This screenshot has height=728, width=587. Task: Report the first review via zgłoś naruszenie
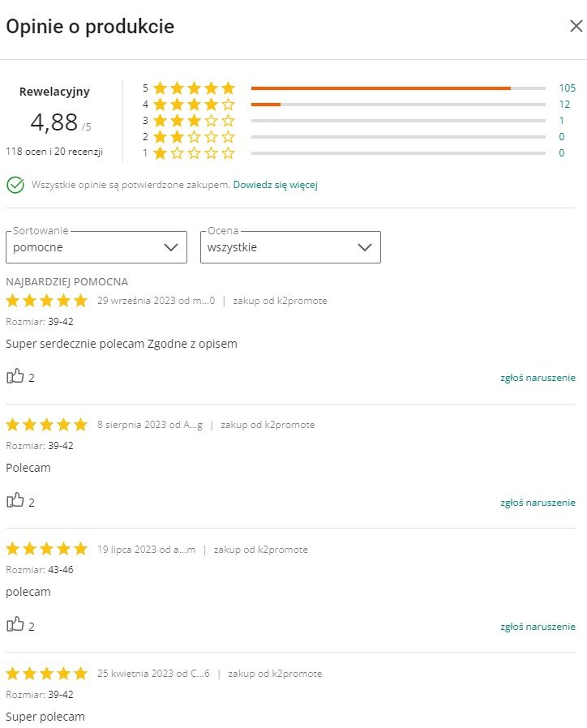[538, 378]
